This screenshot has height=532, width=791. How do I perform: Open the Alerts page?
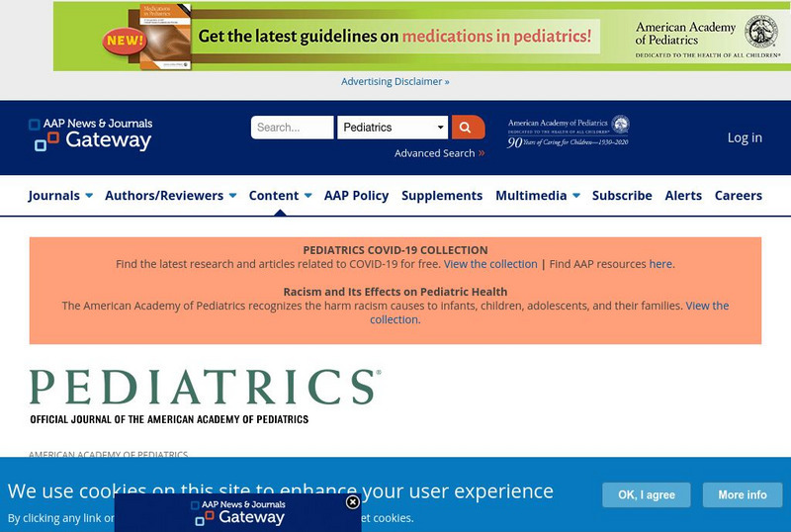click(683, 196)
